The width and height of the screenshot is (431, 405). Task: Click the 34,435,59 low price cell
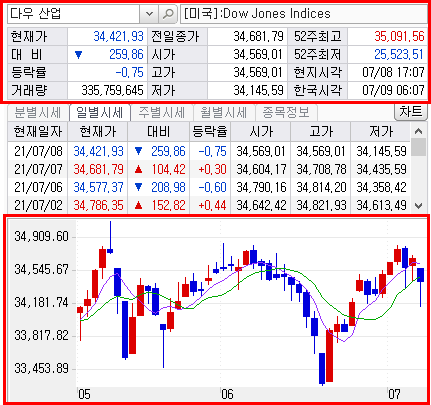tap(381, 169)
